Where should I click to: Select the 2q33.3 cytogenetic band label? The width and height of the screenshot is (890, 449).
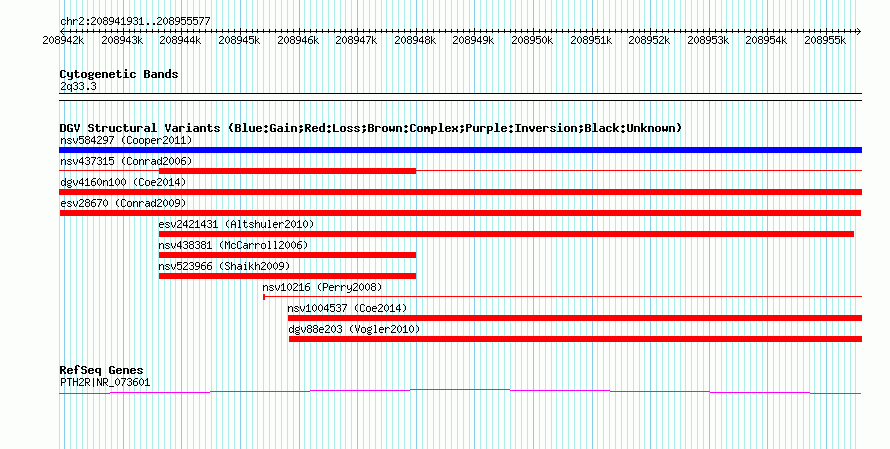pos(78,87)
